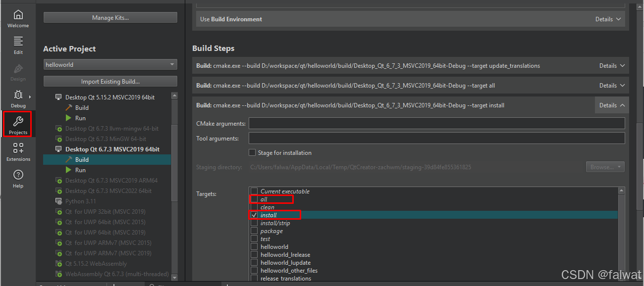Check the 'clean' target

pyautogui.click(x=254, y=207)
